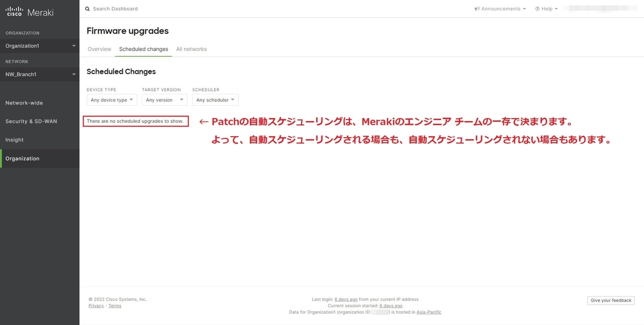
Task: Click the no scheduled upgrades message
Action: [136, 121]
